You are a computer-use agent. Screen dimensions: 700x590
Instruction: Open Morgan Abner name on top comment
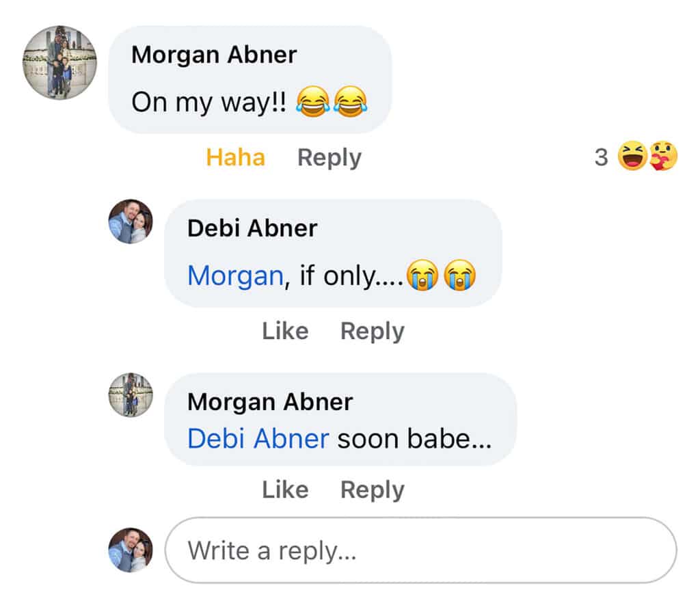(214, 55)
